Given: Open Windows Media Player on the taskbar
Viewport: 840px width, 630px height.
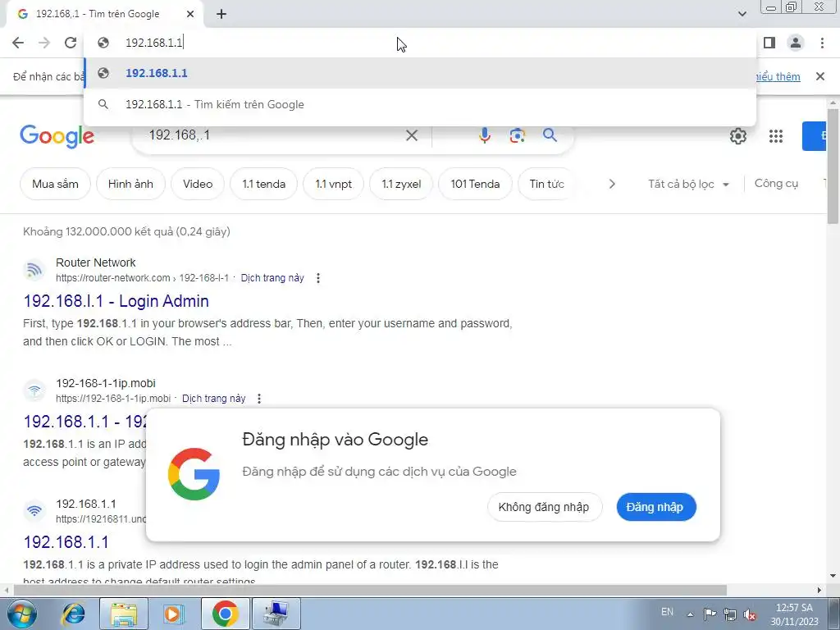Looking at the screenshot, I should click(174, 614).
